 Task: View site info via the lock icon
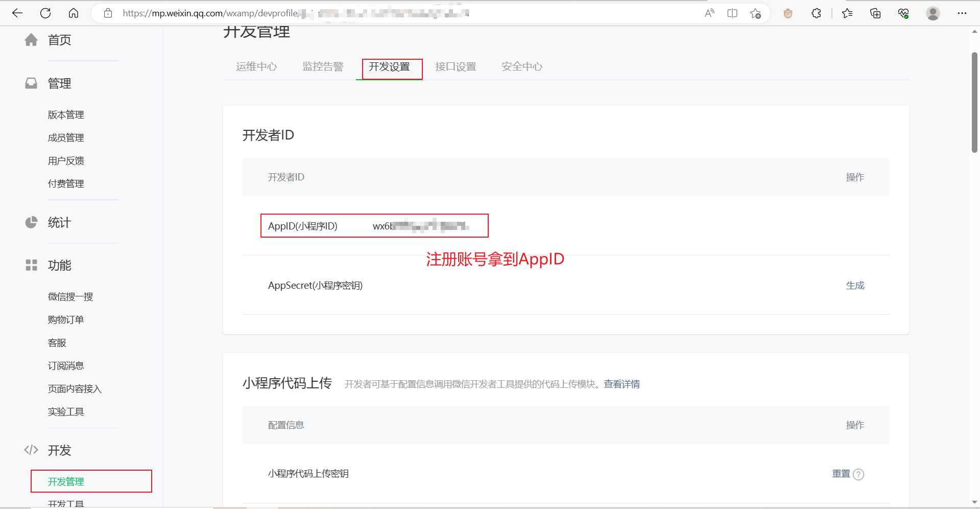(x=108, y=13)
